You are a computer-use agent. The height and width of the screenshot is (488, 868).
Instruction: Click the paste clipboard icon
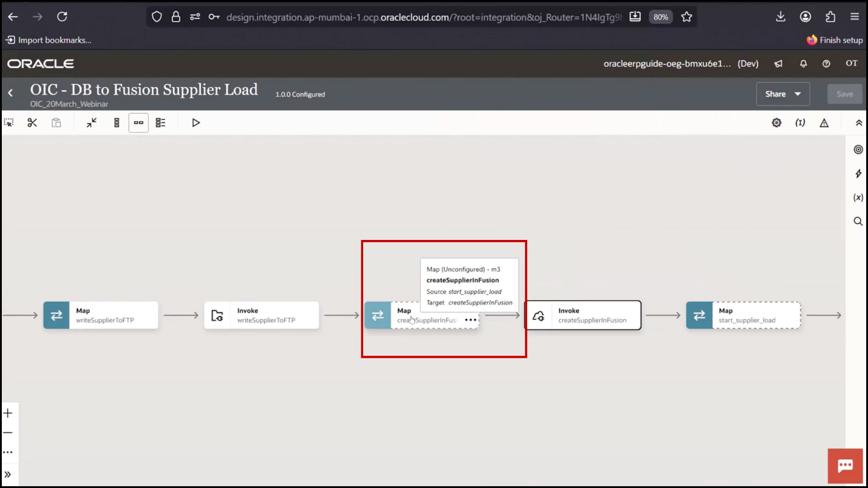coord(56,122)
